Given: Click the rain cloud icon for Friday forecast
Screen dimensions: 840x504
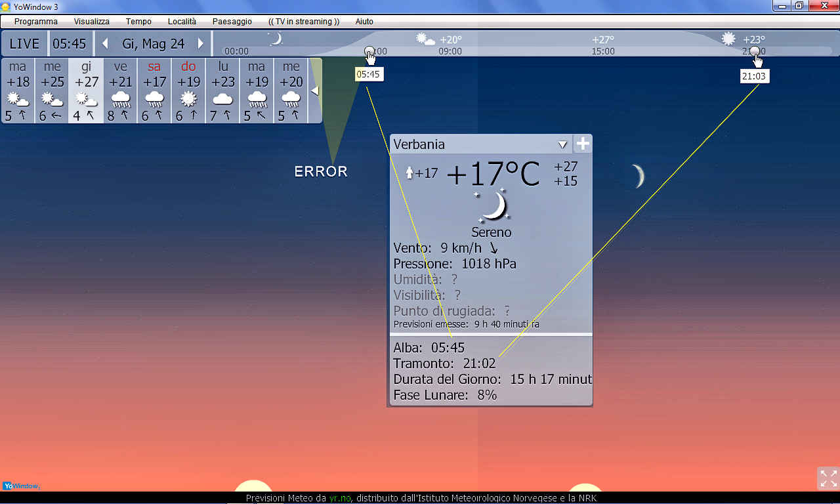Looking at the screenshot, I should (120, 100).
